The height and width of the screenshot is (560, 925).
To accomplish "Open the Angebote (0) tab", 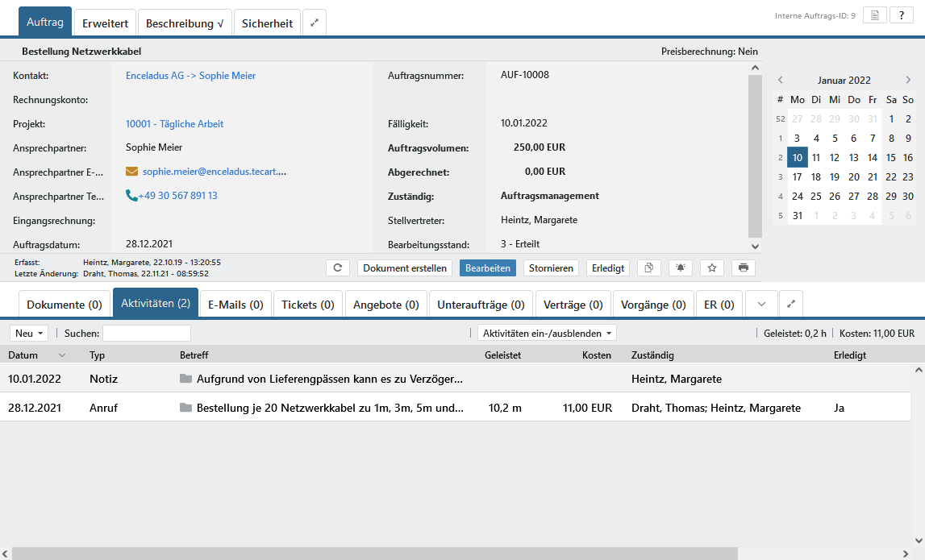I will coord(386,305).
